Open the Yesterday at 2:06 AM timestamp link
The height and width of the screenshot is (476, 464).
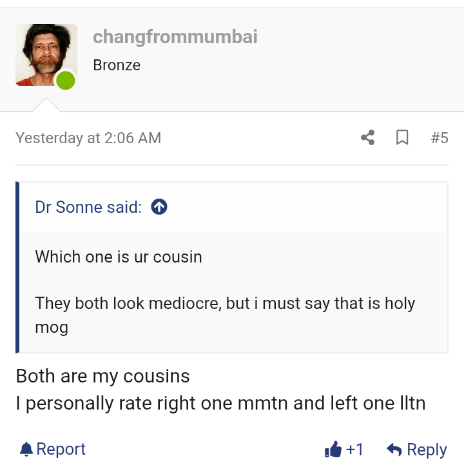pyautogui.click(x=88, y=138)
